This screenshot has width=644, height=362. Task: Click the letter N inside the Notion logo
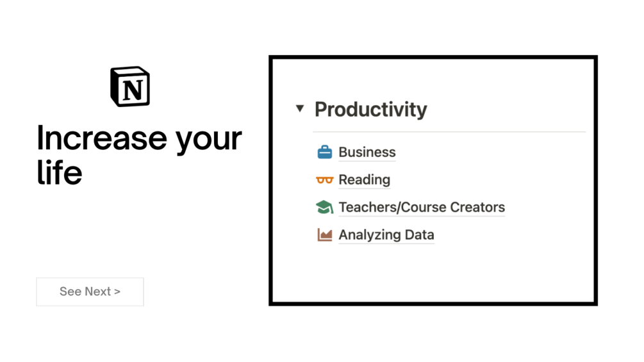pyautogui.click(x=133, y=90)
